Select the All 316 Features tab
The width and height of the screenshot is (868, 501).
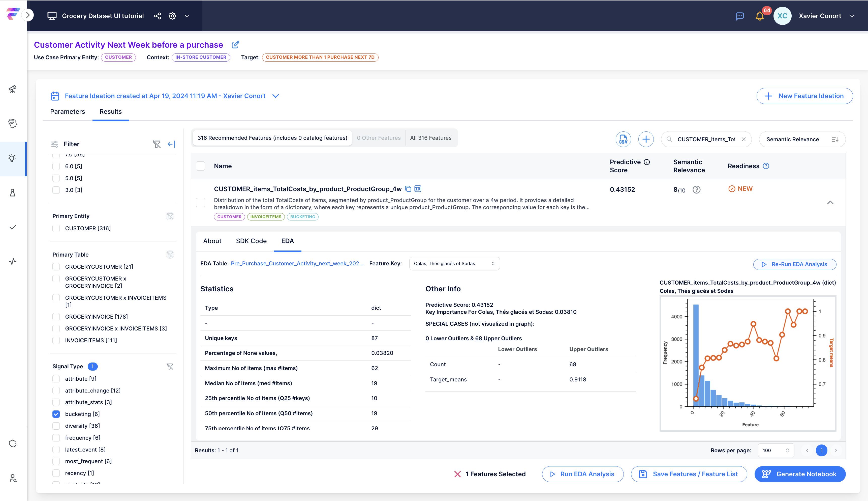coord(430,138)
